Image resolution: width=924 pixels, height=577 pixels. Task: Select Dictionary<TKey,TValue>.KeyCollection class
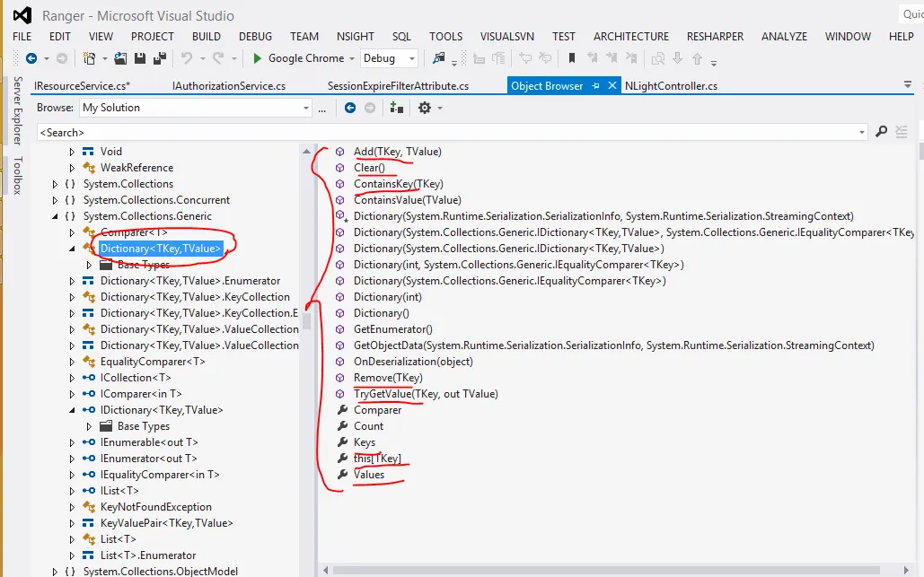(x=195, y=297)
